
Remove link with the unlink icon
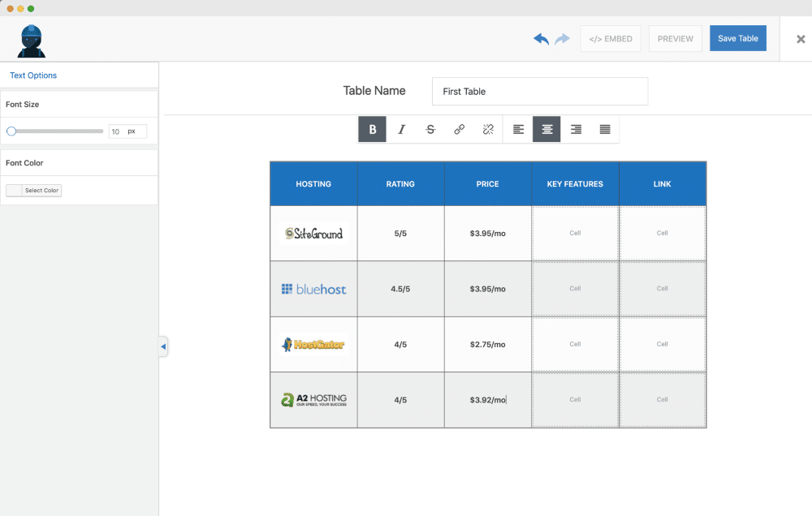click(x=488, y=130)
